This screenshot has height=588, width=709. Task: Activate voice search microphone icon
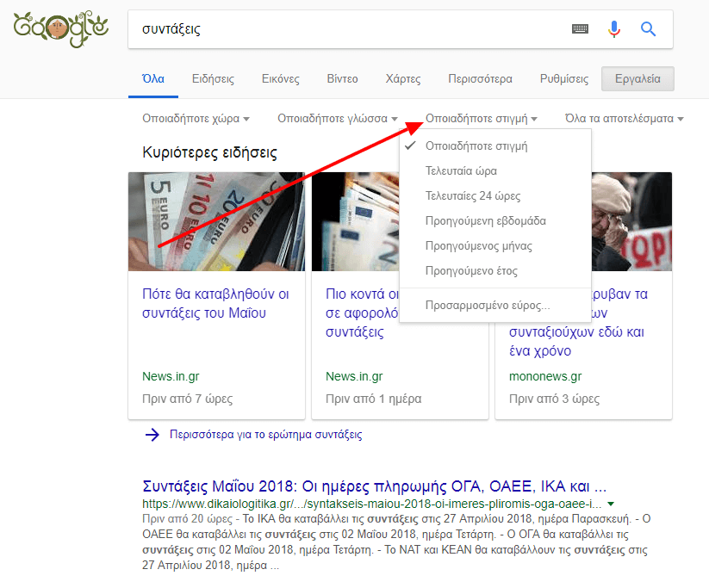[614, 29]
